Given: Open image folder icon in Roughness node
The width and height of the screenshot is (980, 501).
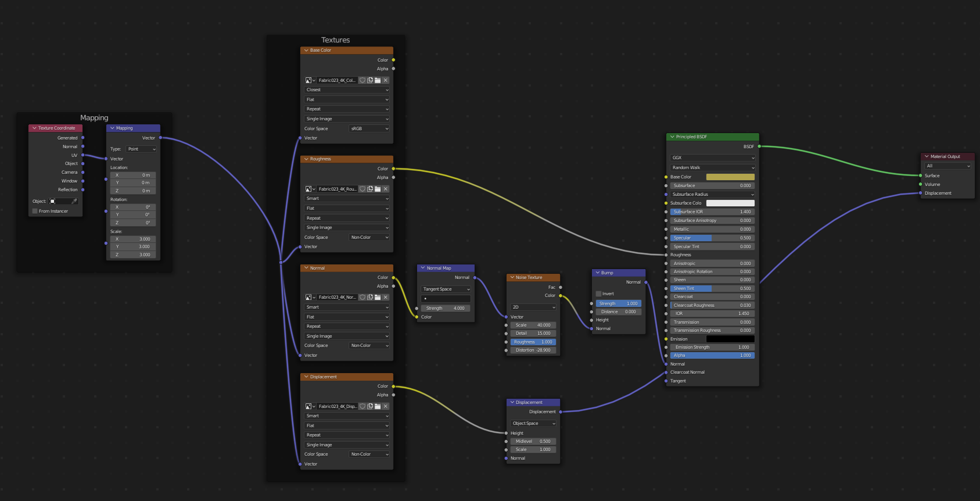Looking at the screenshot, I should 378,189.
